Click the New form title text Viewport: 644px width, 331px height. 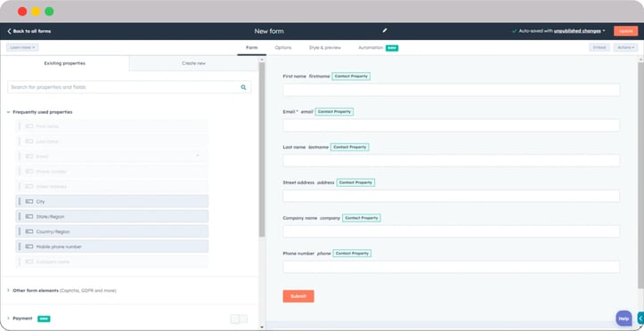coord(269,31)
